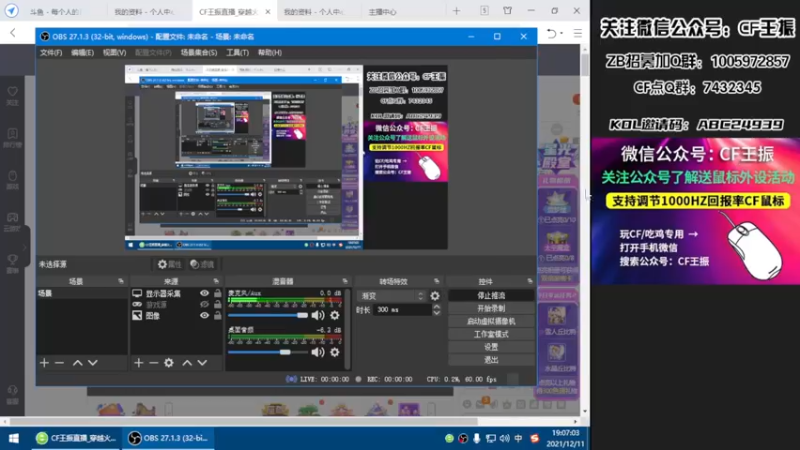Screen dimensions: 800x450
Task: Open the 麦克风/Aux audio settings gear
Action: [335, 315]
